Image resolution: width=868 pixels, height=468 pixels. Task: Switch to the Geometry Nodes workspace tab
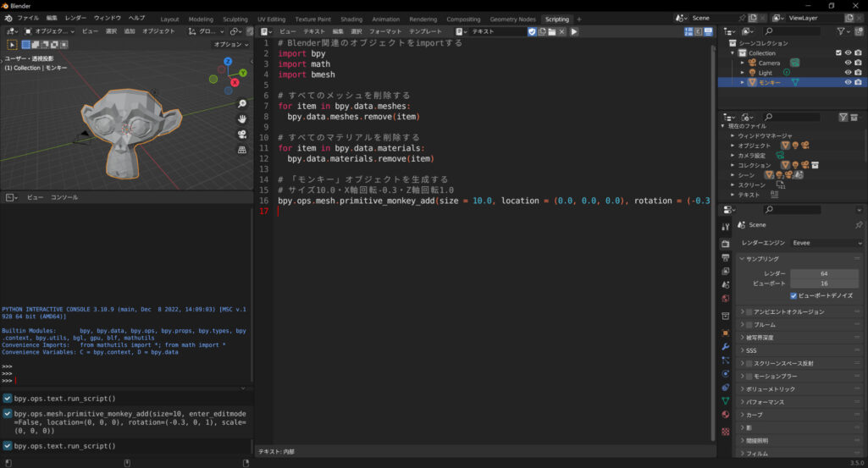click(512, 19)
